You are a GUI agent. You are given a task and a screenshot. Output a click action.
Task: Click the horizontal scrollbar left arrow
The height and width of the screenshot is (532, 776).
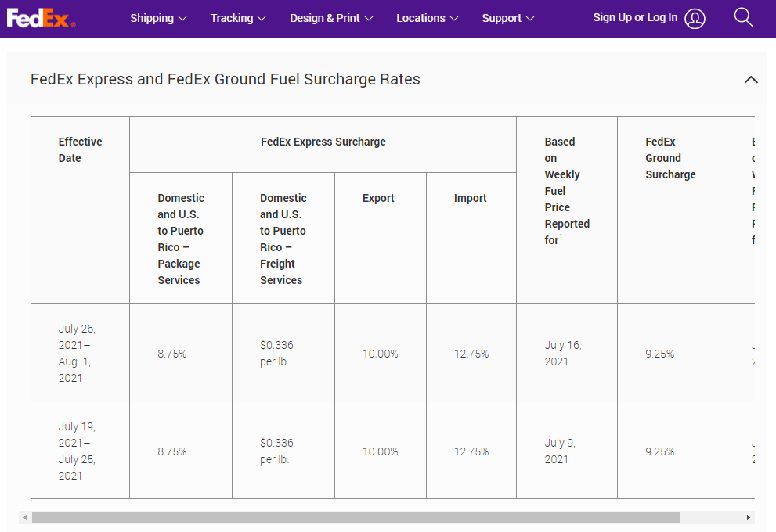pyautogui.click(x=25, y=518)
